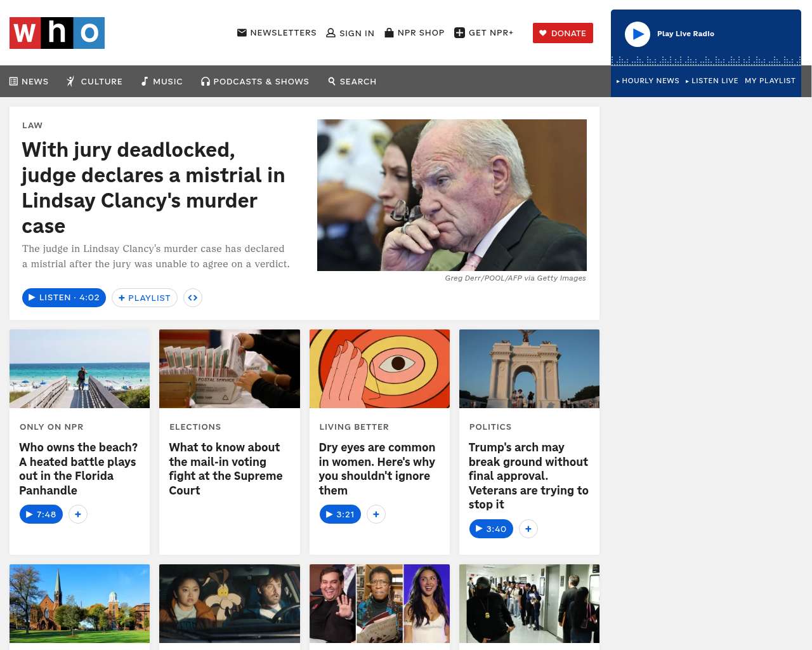Add dry eyes story to playlist
This screenshot has width=812, height=650.
[376, 514]
